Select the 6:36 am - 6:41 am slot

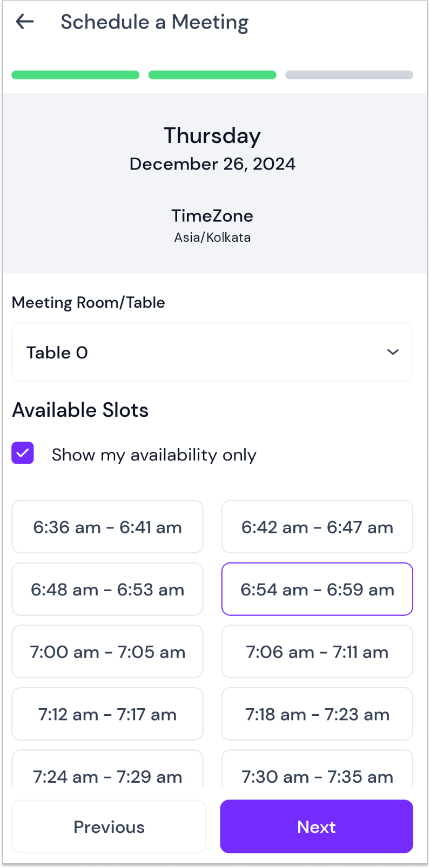click(107, 527)
